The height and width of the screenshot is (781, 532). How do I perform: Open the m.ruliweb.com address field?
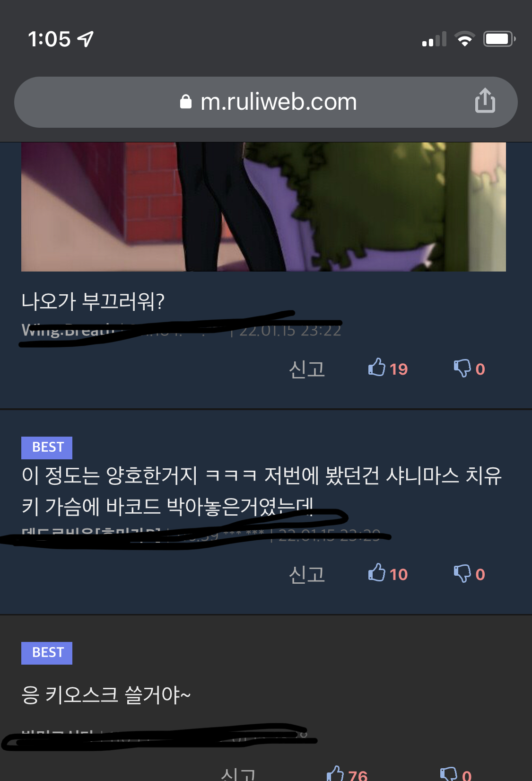[x=266, y=102]
